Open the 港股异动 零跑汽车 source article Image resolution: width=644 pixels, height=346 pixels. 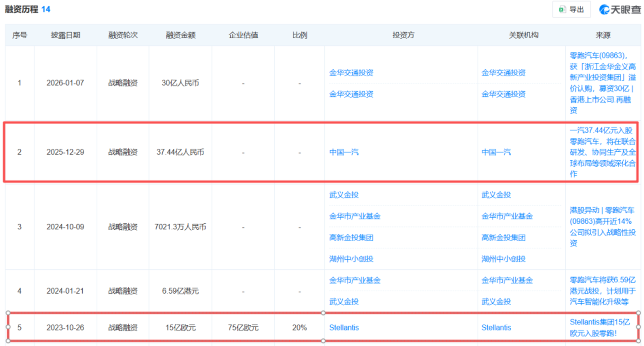602,227
